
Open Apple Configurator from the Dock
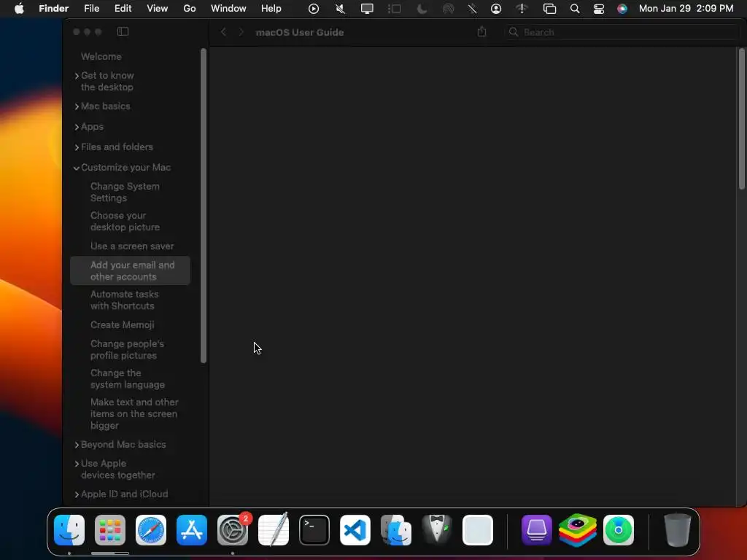(x=536, y=530)
